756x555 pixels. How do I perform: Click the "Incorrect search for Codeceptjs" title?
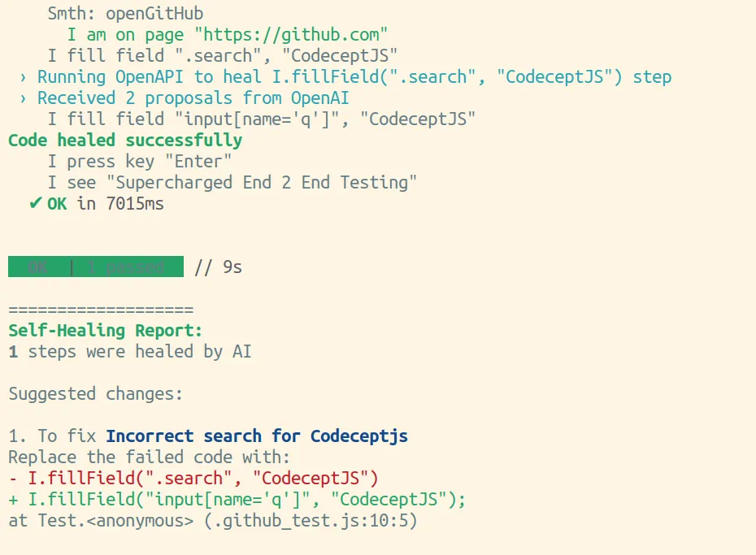257,436
